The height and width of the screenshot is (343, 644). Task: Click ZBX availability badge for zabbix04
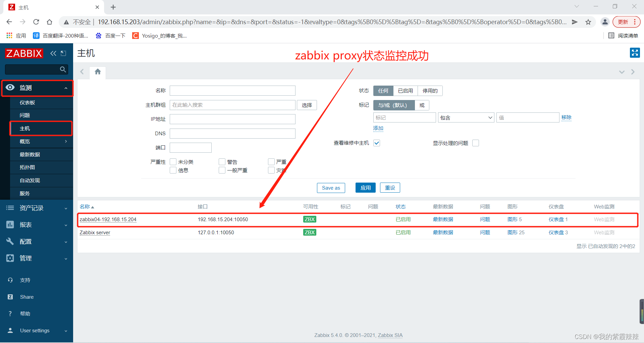tap(309, 219)
